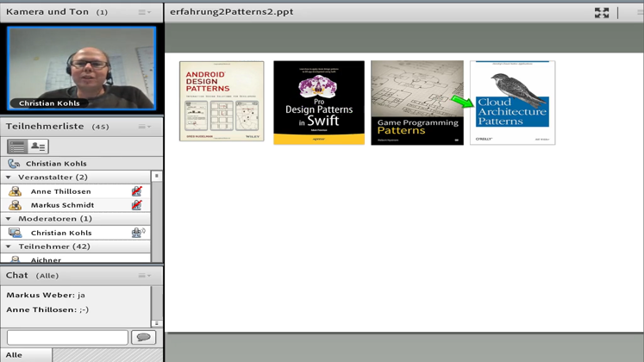Collapse the Teilnehmer group
The height and width of the screenshot is (362, 644).
point(9,247)
